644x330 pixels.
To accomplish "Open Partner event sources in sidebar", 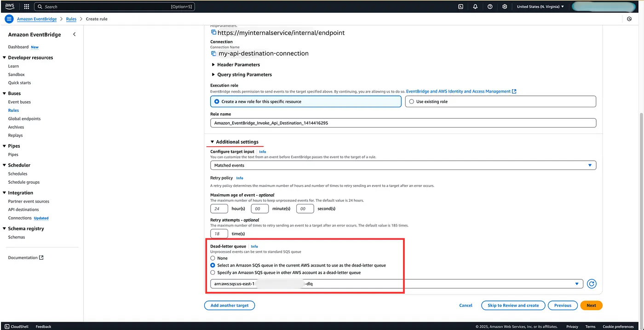I will 29,202.
